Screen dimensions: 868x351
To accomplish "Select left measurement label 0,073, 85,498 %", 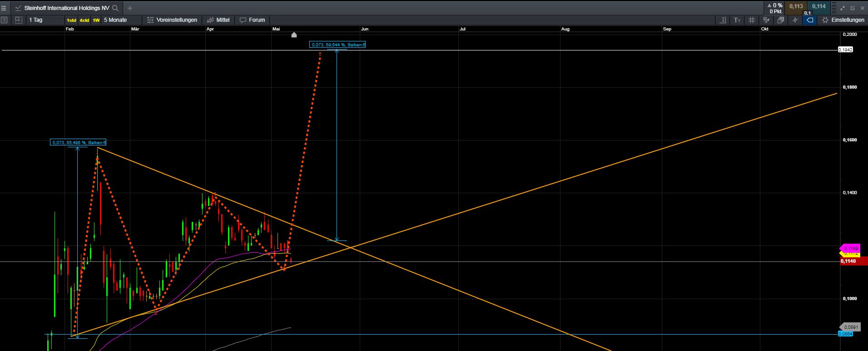I will coord(78,142).
